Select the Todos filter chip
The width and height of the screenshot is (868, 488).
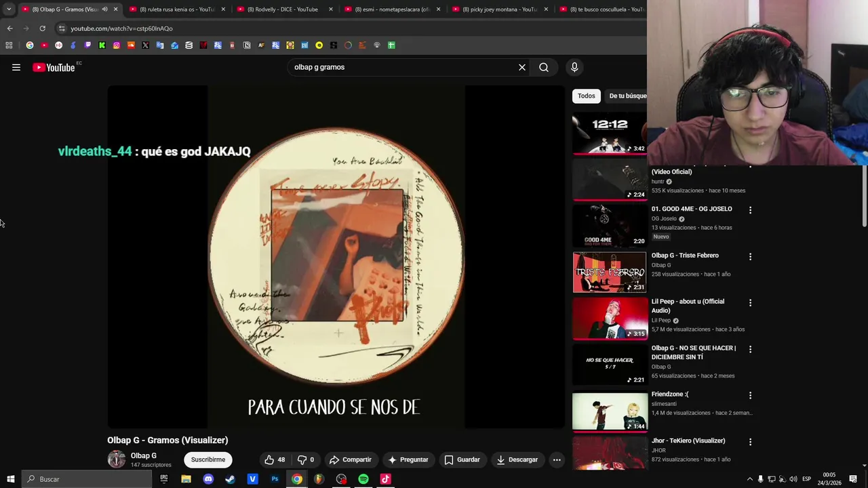(587, 96)
